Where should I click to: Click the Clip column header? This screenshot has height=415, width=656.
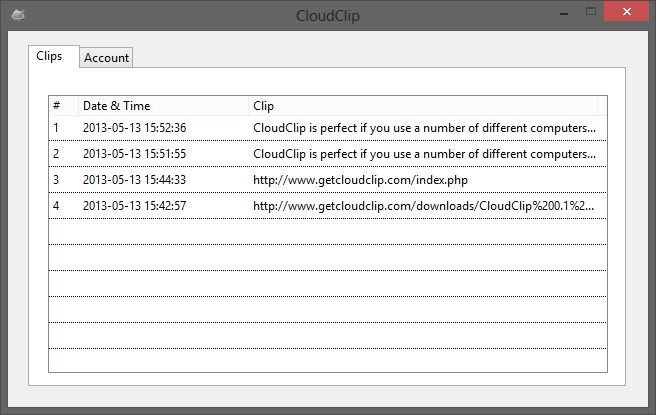(x=423, y=105)
